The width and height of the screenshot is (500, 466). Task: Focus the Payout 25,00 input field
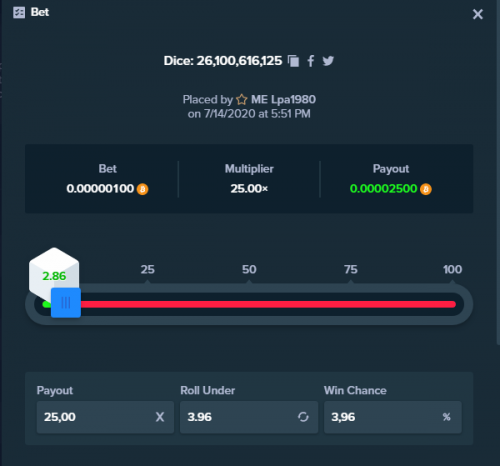(105, 417)
